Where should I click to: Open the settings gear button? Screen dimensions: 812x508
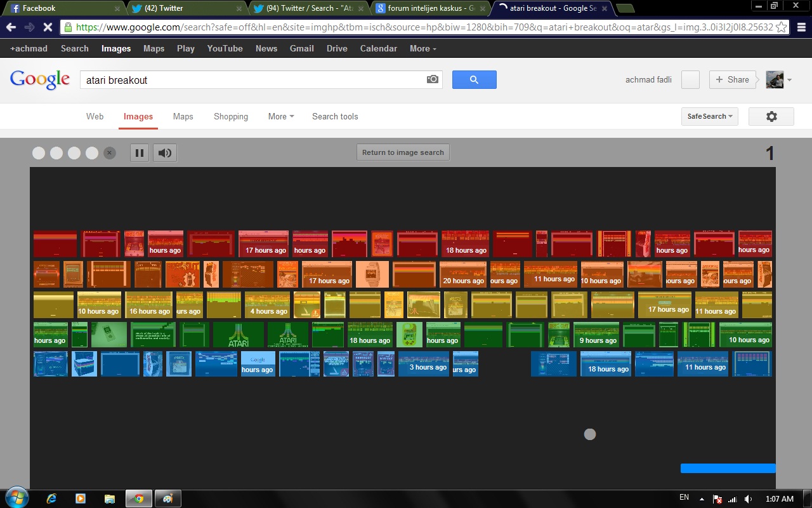tap(771, 116)
